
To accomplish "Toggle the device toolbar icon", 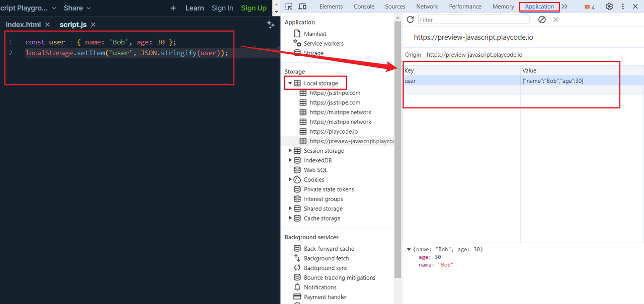I will 302,7.
